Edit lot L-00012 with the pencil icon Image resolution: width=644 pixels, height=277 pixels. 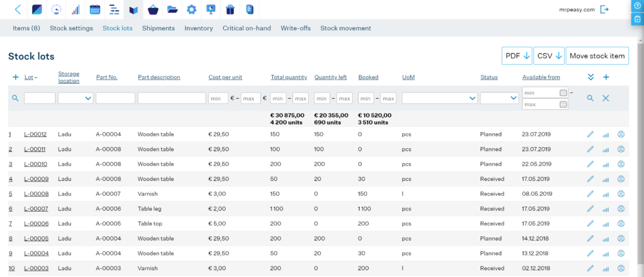tap(590, 134)
